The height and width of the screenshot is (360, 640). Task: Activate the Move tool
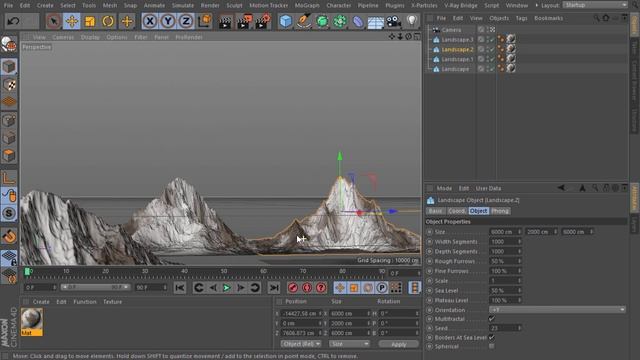72,21
